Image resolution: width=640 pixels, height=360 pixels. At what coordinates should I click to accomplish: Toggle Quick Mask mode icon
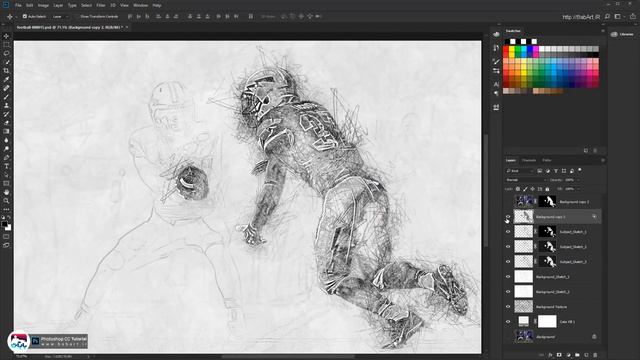point(6,237)
